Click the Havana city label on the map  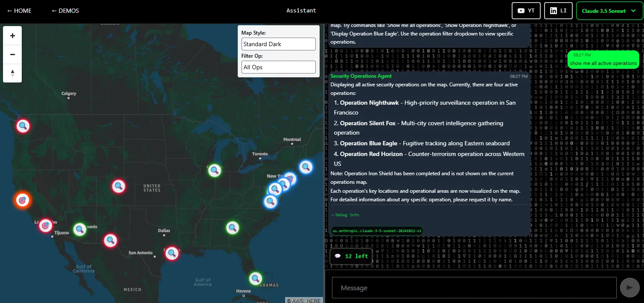point(244,291)
